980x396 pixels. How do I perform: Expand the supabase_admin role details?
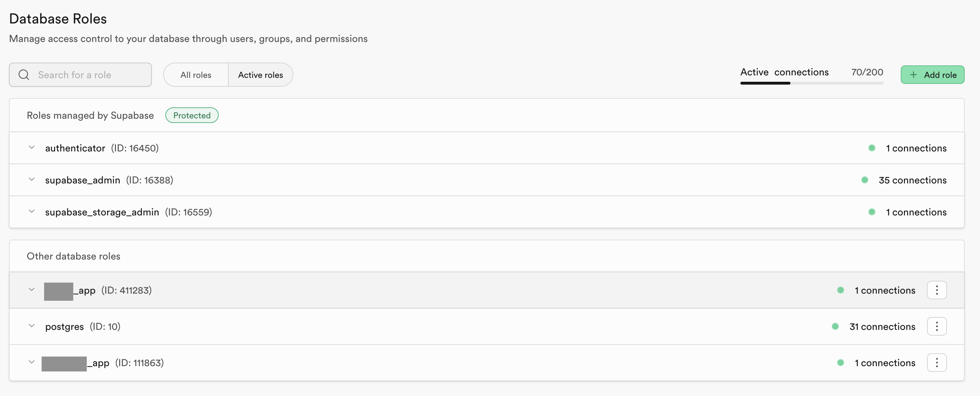[x=32, y=180]
